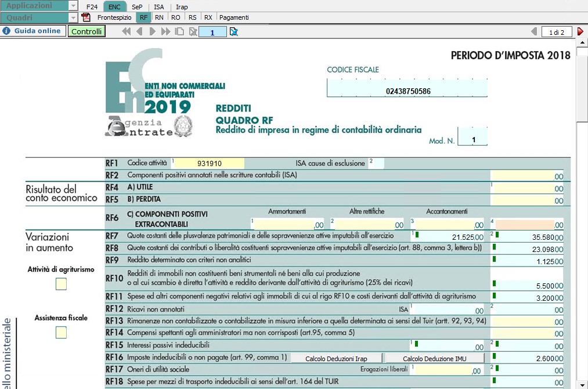Image resolution: width=588 pixels, height=389 pixels.
Task: Click the gray previous page arrow near '1 di 2'
Action: click(534, 32)
